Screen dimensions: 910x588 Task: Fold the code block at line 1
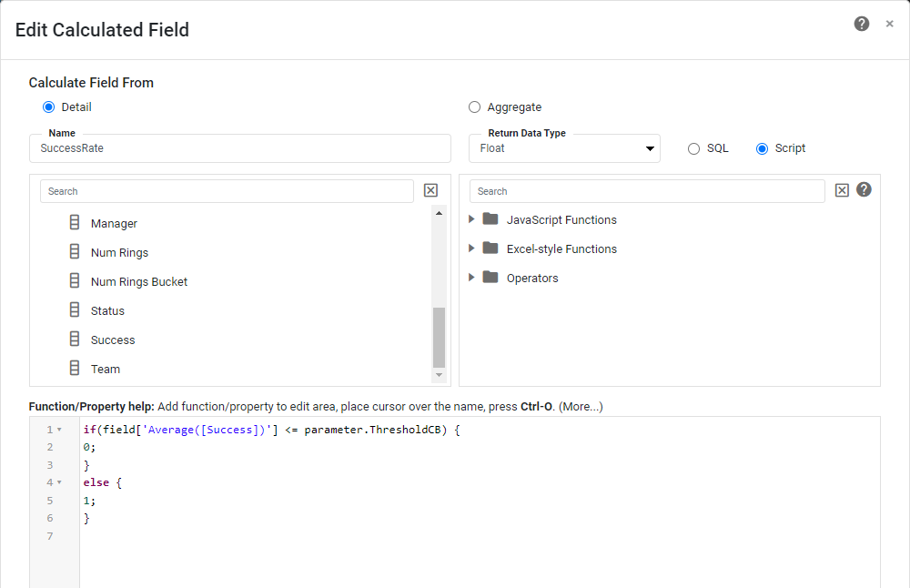(59, 430)
